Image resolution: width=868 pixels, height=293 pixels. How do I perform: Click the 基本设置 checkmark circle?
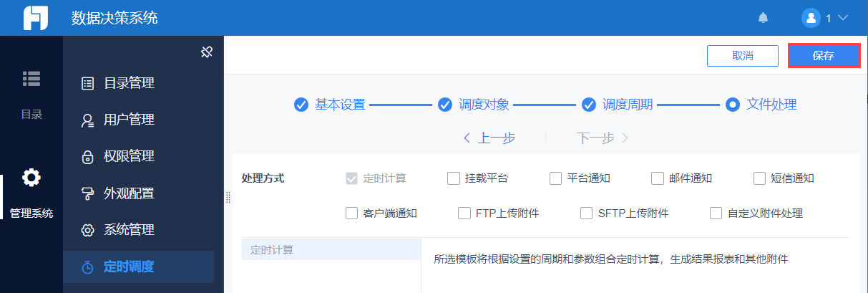click(301, 105)
